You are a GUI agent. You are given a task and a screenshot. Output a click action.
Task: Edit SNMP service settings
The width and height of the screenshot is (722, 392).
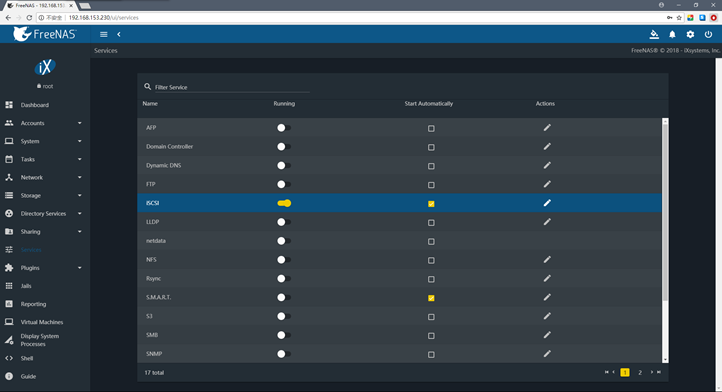[547, 354]
